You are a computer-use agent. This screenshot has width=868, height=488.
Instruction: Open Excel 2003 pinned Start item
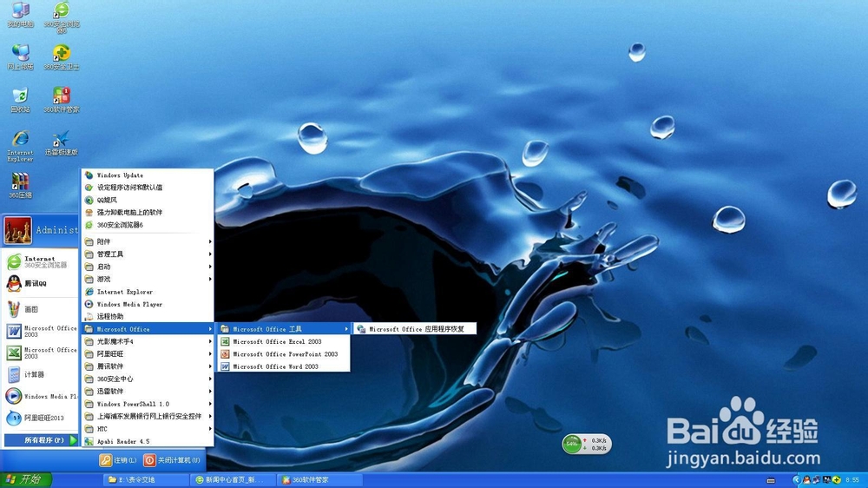point(40,353)
